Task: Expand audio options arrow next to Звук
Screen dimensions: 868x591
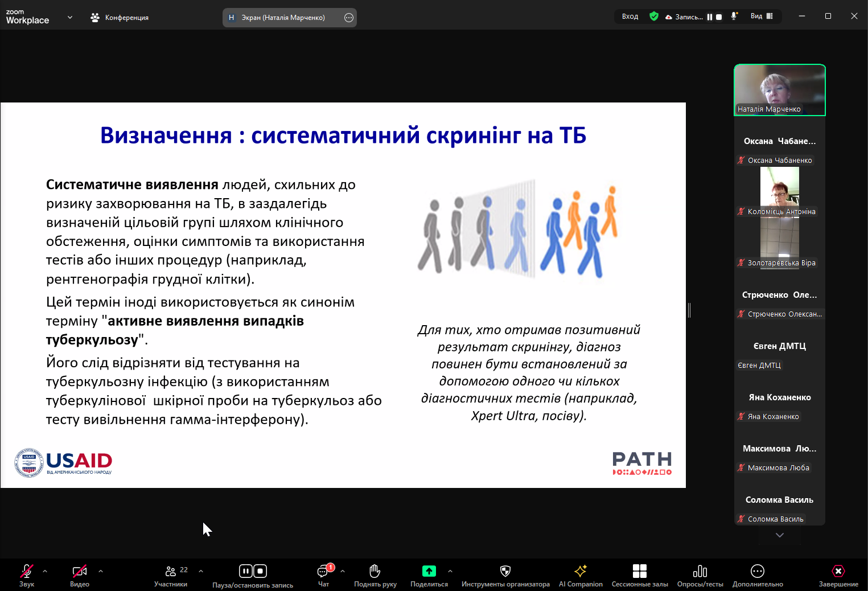Action: tap(45, 571)
